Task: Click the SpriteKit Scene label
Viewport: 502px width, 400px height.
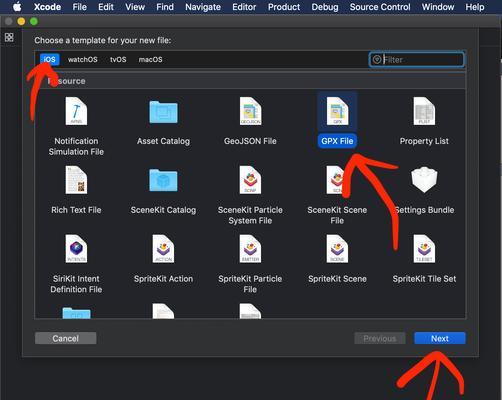Action: 337,279
